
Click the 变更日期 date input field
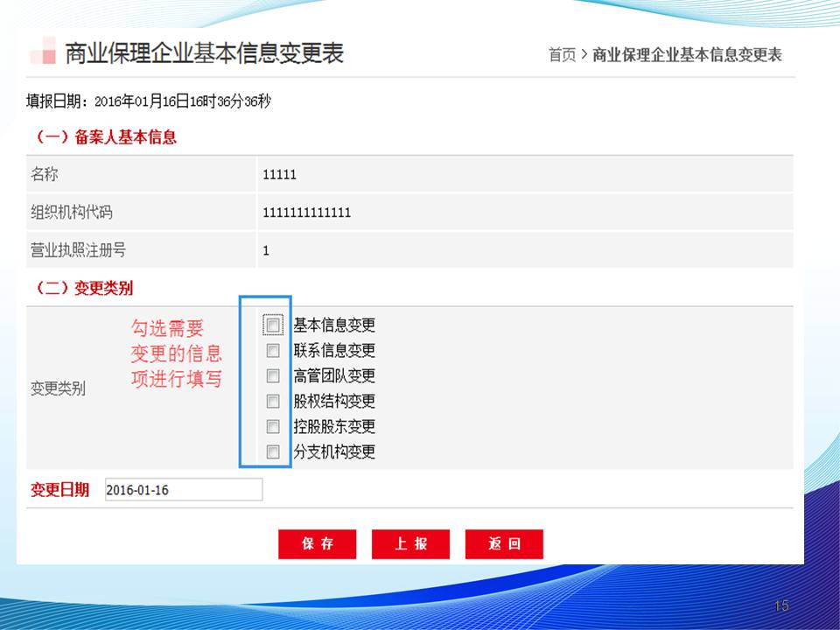tap(183, 490)
